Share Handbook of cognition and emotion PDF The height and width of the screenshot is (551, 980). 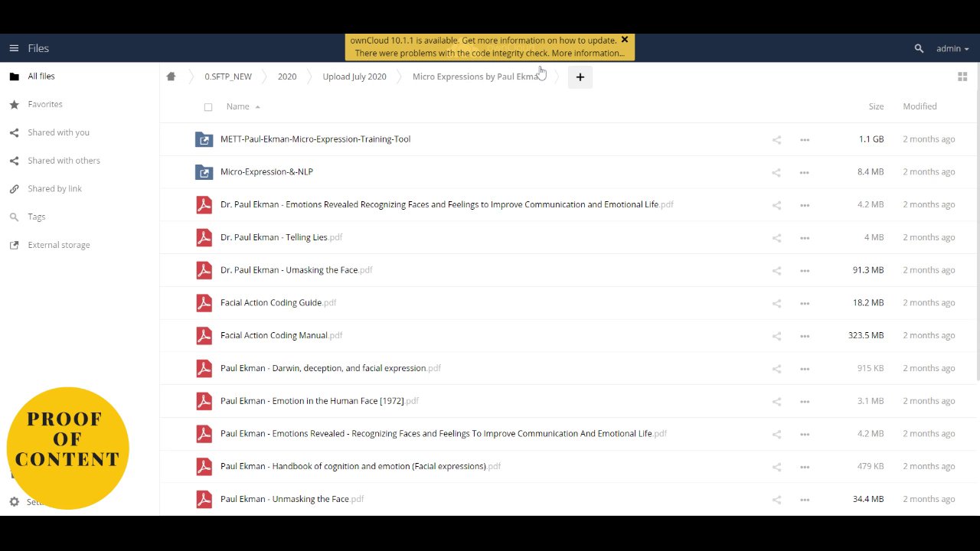pos(776,467)
